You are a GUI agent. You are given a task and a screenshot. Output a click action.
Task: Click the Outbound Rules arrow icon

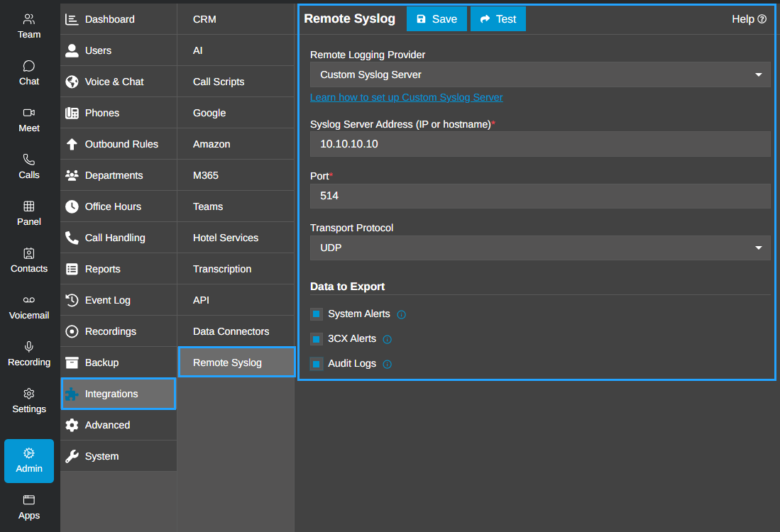point(72,144)
